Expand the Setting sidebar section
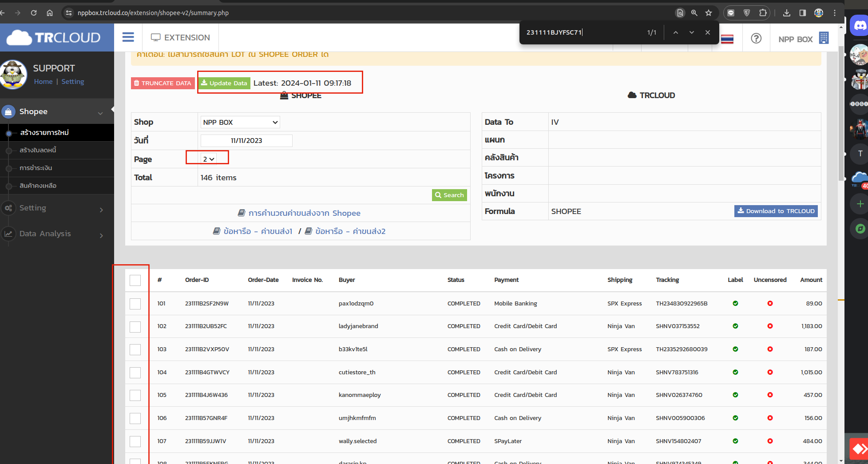The width and height of the screenshot is (868, 464). click(x=57, y=208)
